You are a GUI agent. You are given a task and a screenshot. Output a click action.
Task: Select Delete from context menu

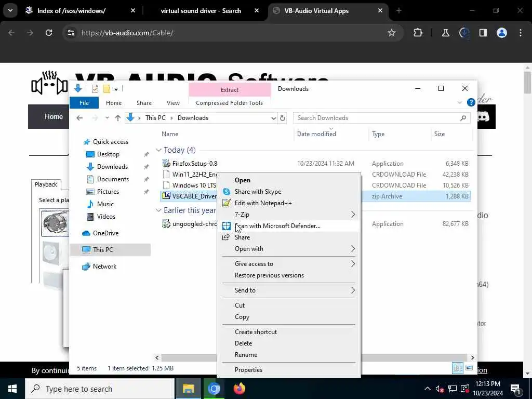pos(290,343)
